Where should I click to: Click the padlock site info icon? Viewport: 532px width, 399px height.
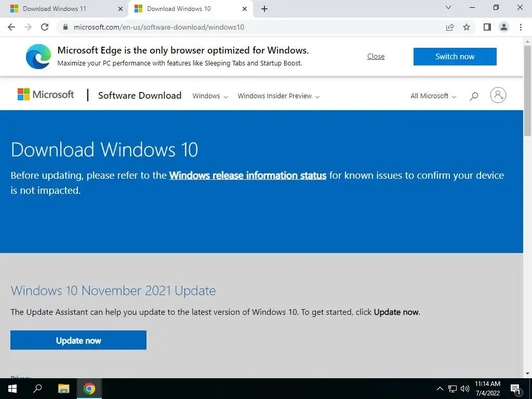click(65, 27)
